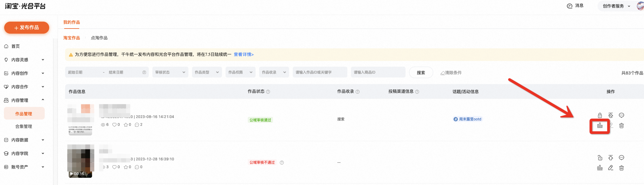Open the 创作者服务 dropdown
Screen dimensions: 644x185
616,6
